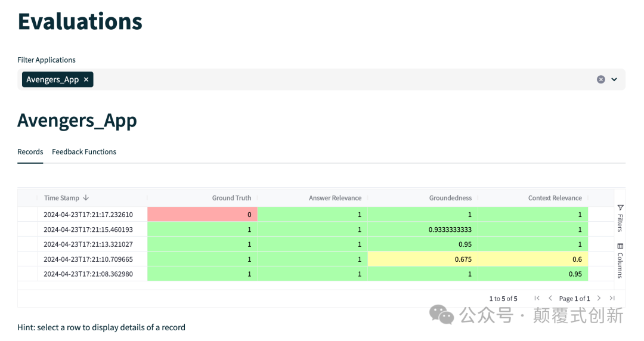The height and width of the screenshot is (341, 644).
Task: Click the Ground Truth column header
Action: pyautogui.click(x=231, y=198)
